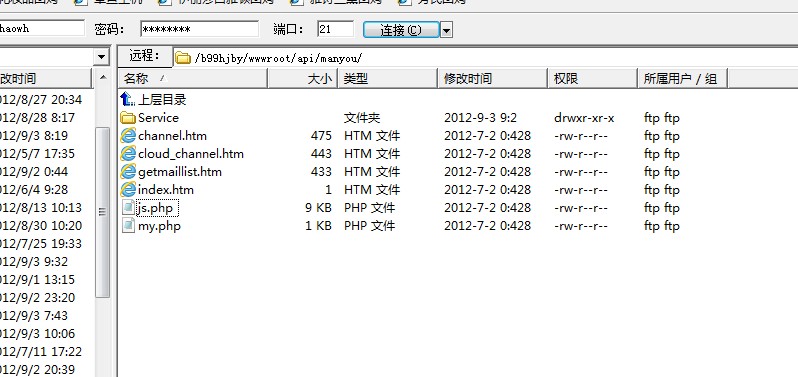Image resolution: width=798 pixels, height=377 pixels.
Task: Click the local row dated 9/1 13:15
Action: click(x=37, y=280)
